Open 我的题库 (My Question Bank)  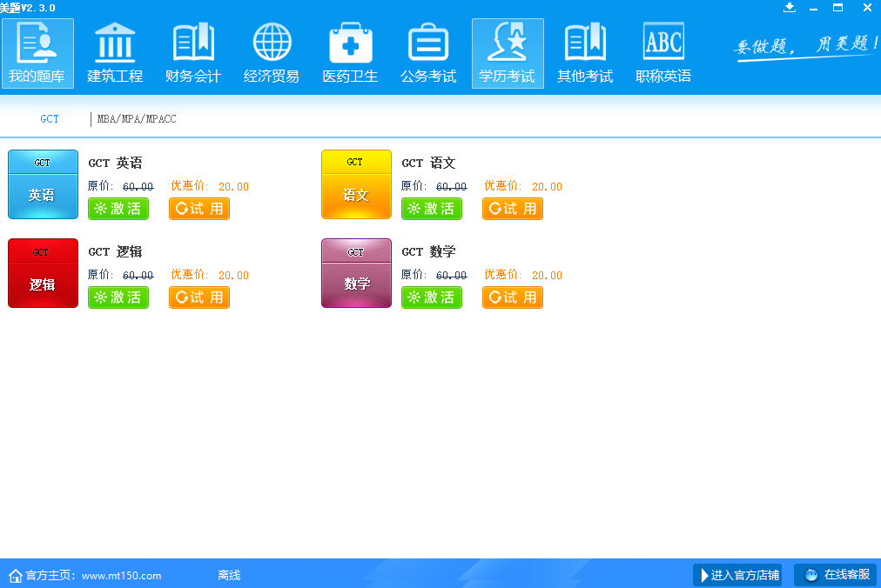click(x=37, y=53)
